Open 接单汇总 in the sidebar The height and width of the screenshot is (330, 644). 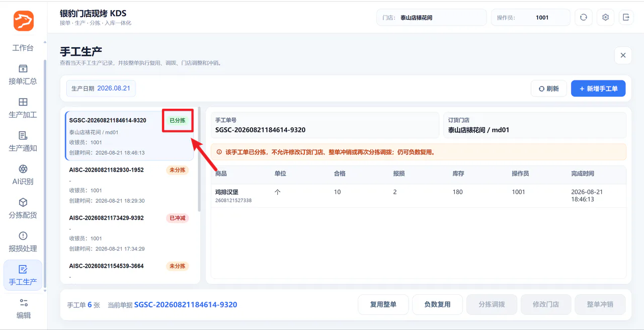[23, 74]
